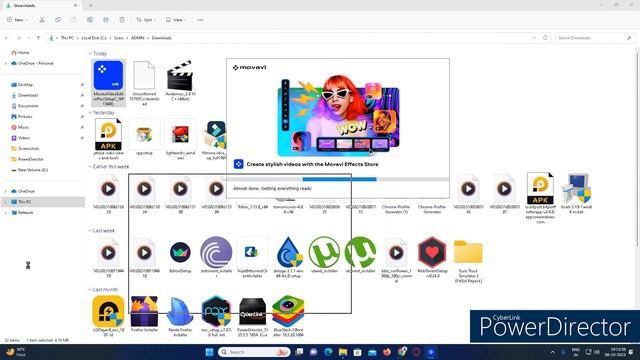Select the Avidemux clapperboard installer file
This screenshot has width=640, height=360.
[180, 81]
